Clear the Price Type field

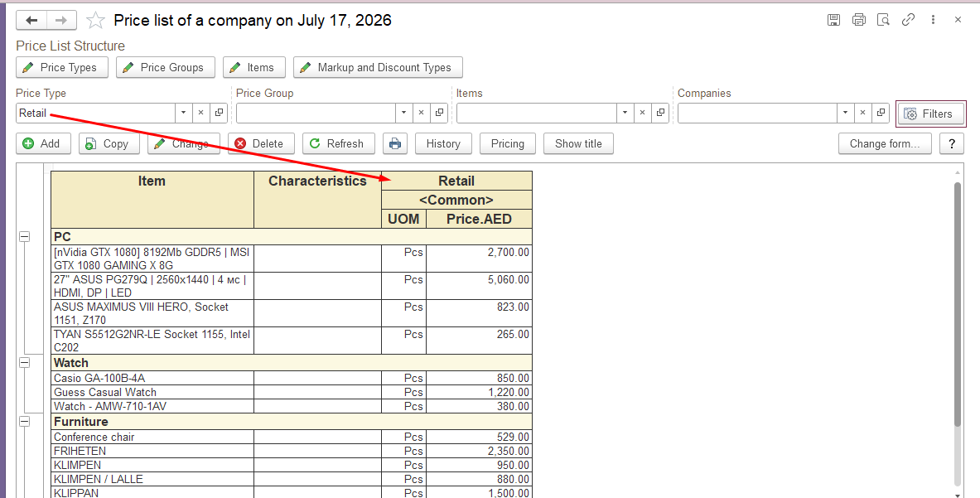pyautogui.click(x=200, y=113)
